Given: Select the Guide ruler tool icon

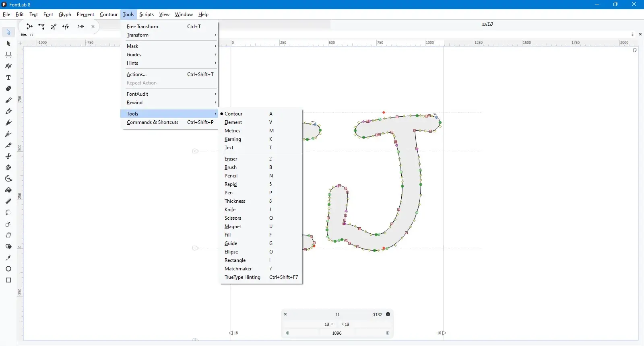Looking at the screenshot, I should (8, 201).
